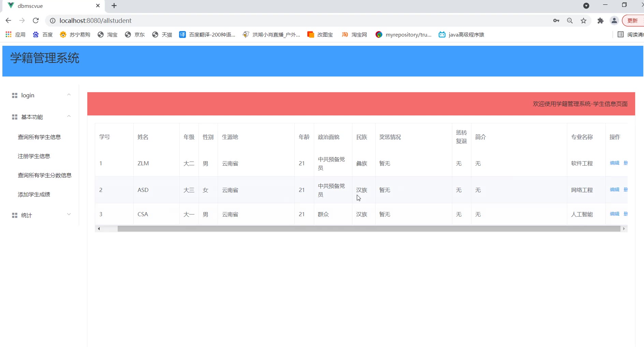Open 添加学生成绩 menu item
644x347 pixels.
point(34,194)
